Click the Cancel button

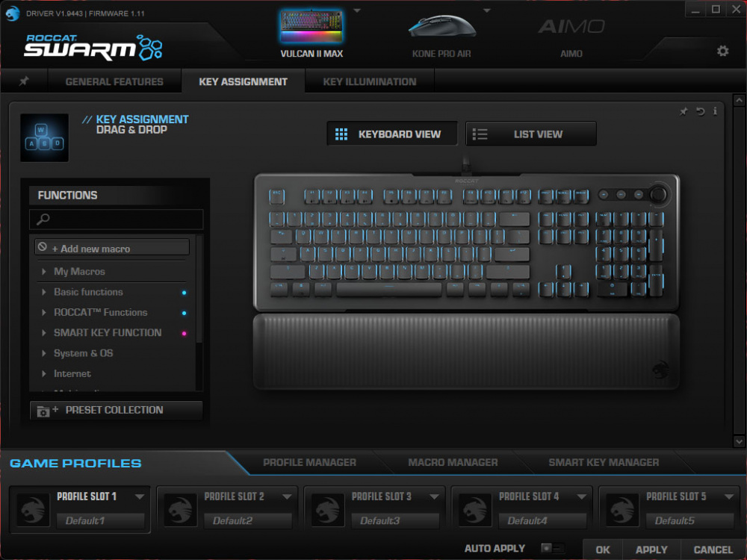[x=713, y=550]
